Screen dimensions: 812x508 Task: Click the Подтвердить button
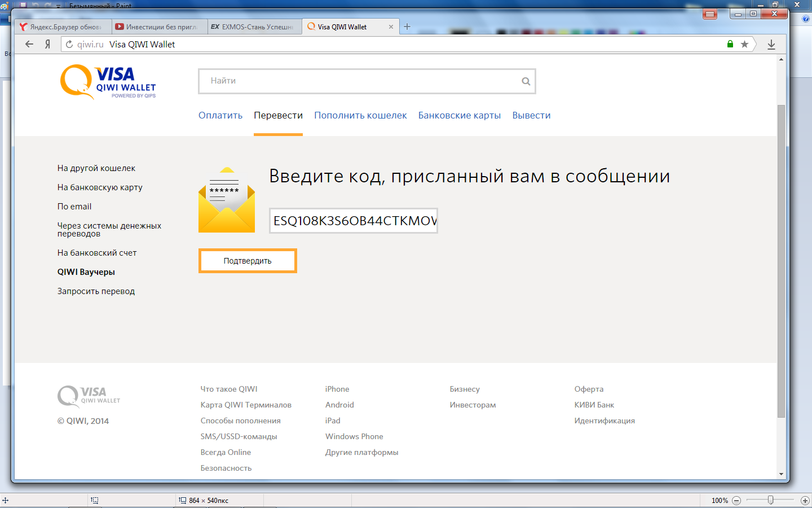(x=248, y=261)
